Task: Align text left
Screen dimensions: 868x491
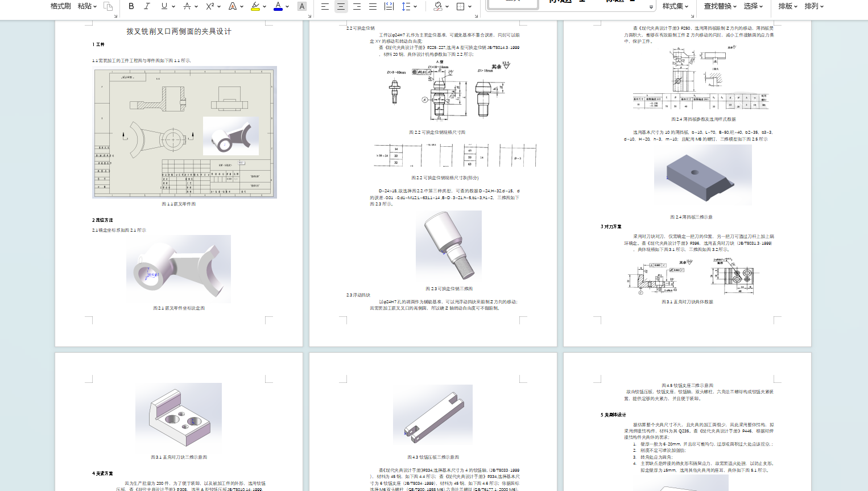Action: click(x=325, y=6)
